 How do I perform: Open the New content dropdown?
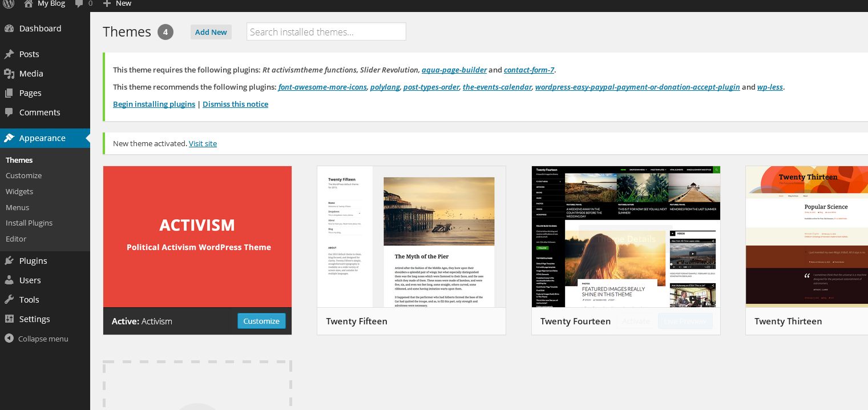pos(117,4)
